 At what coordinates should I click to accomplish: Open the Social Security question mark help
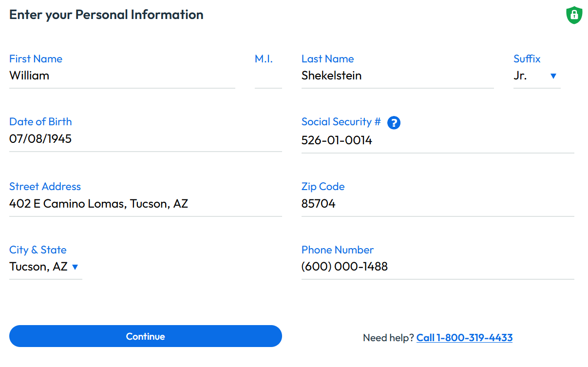(x=394, y=123)
